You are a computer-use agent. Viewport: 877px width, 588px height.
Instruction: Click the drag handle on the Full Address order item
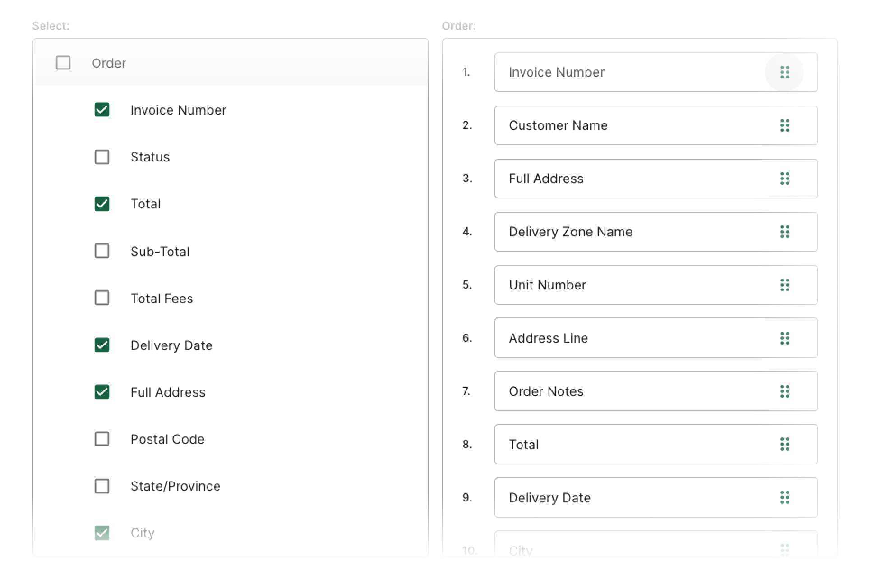(785, 179)
